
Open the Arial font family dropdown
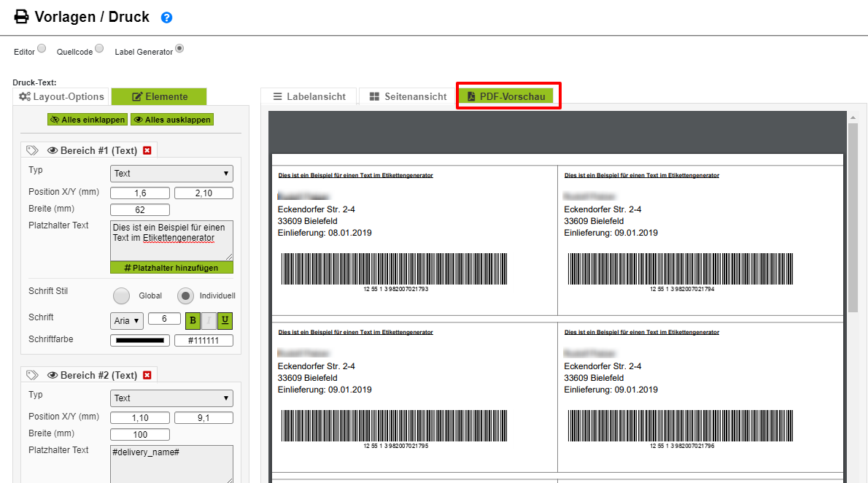point(127,321)
